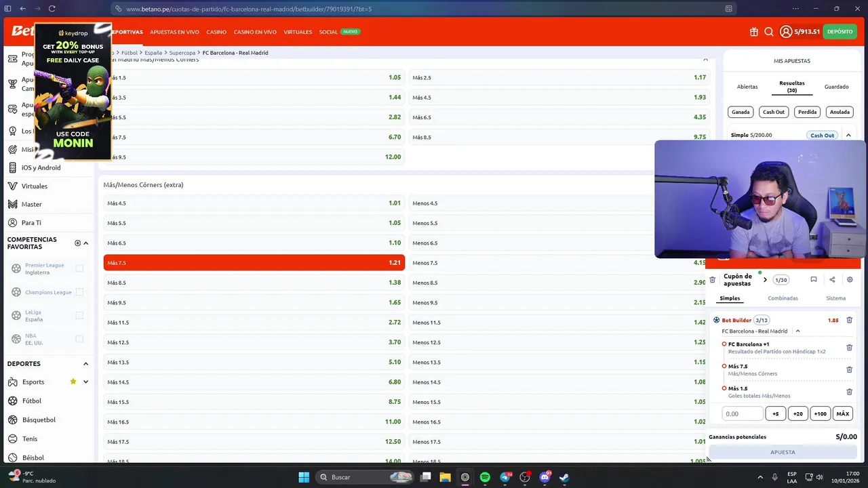Share the bet slip
Viewport: 868px width, 488px height.
832,279
